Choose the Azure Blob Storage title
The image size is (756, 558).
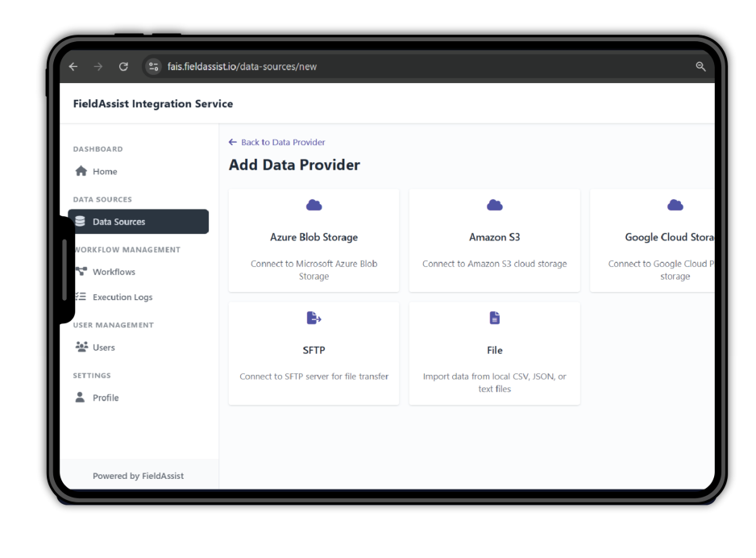click(x=314, y=237)
